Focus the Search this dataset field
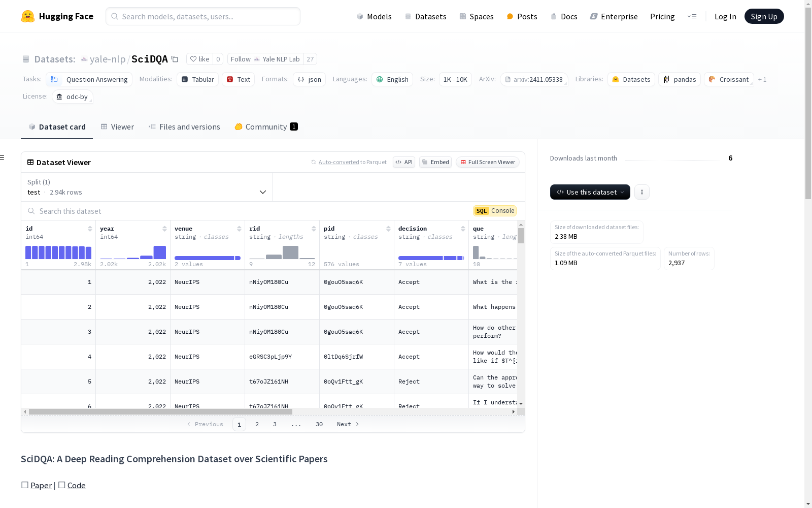The height and width of the screenshot is (508, 812). pos(247,211)
